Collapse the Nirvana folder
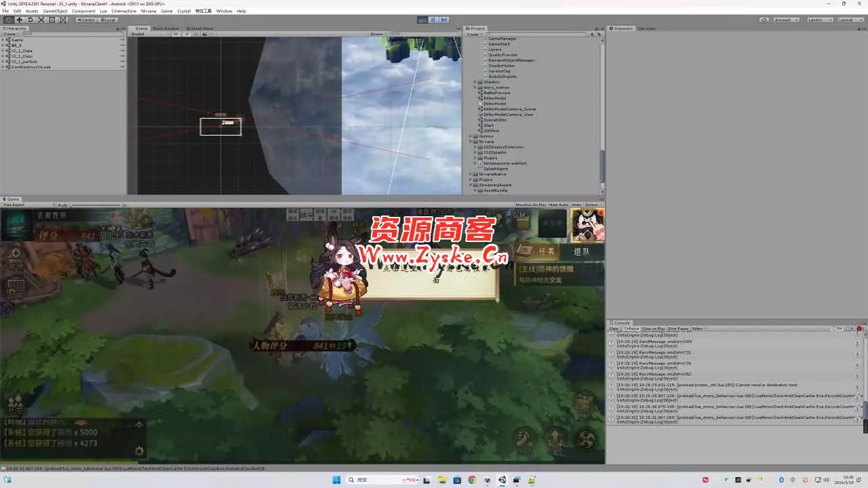The image size is (868, 488). tap(471, 142)
